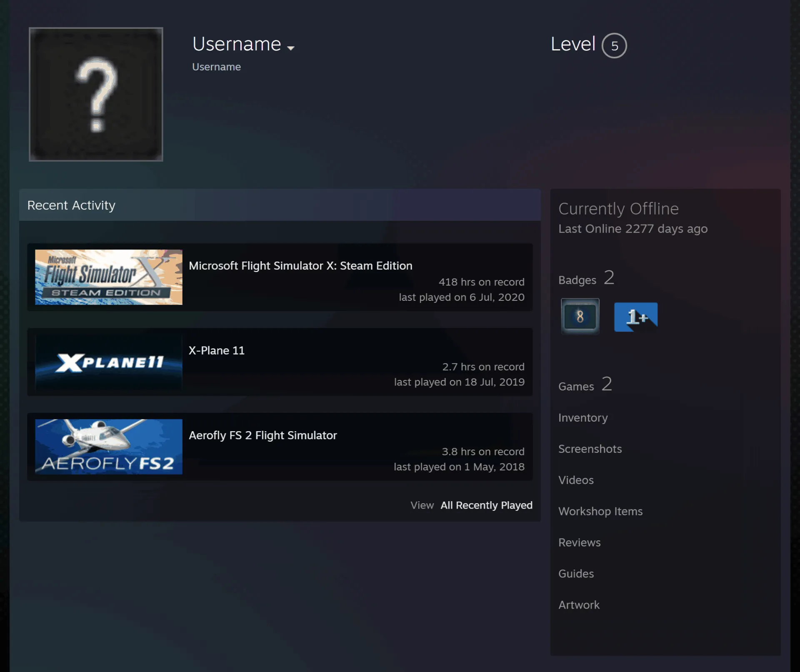Click last played on 6 Jul, 2020
800x672 pixels.
pos(462,297)
